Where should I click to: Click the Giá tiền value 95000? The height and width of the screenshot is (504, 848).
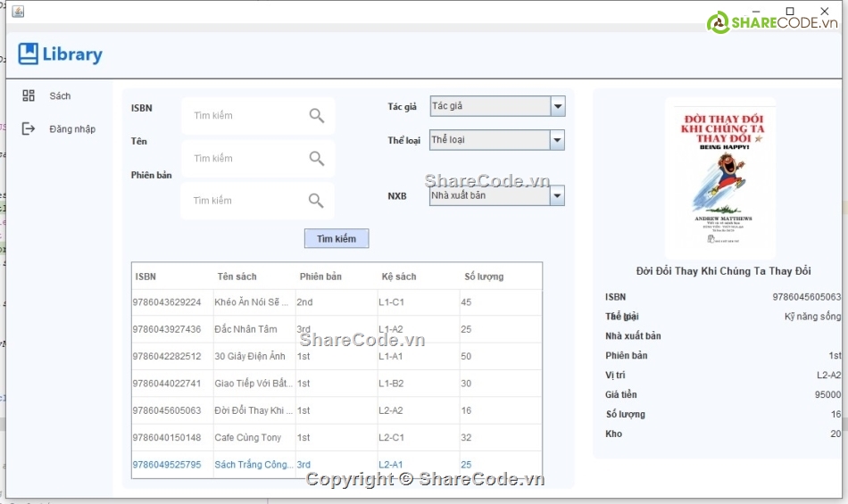pyautogui.click(x=827, y=395)
